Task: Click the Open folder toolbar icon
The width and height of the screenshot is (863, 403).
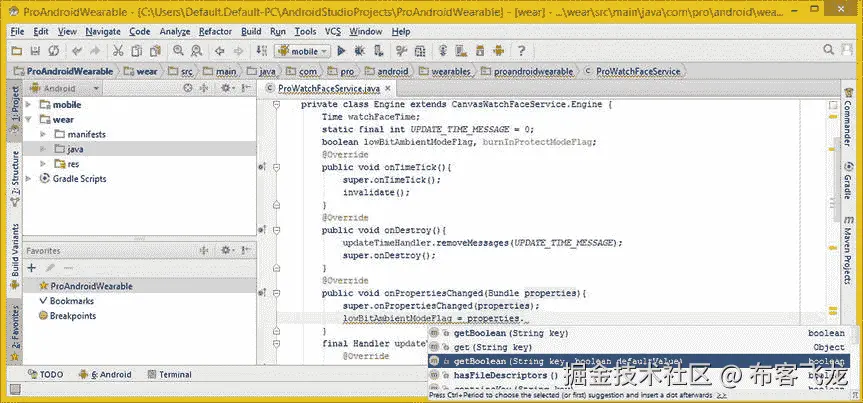Action: 17,51
